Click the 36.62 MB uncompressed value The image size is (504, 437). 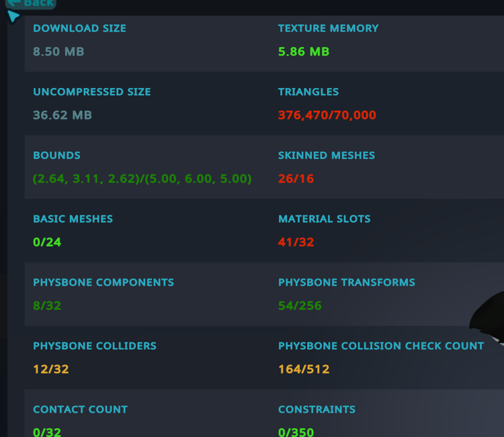[x=62, y=115]
